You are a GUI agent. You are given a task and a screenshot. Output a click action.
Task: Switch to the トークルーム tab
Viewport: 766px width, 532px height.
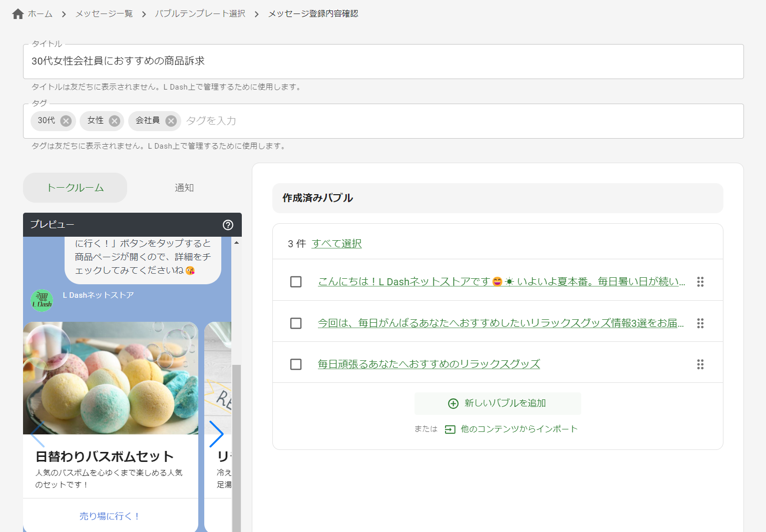tap(75, 187)
